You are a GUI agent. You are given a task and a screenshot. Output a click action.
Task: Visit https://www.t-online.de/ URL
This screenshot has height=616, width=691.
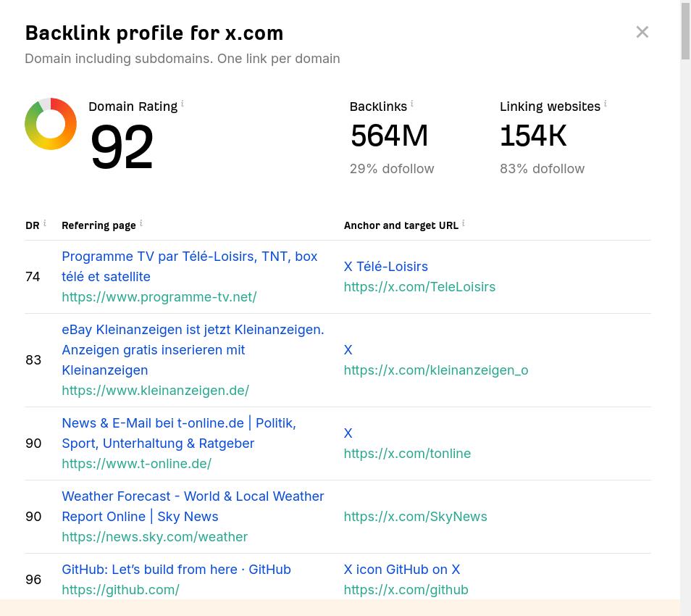point(137,463)
